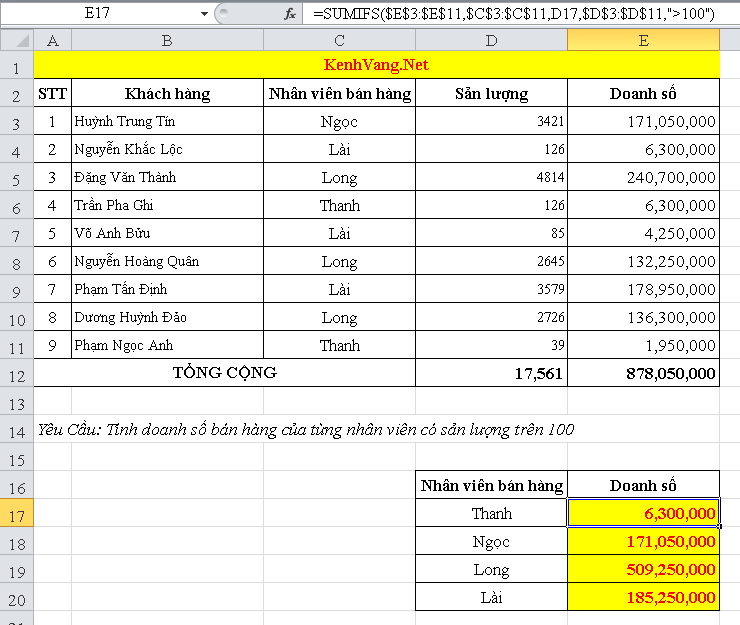The image size is (740, 625).
Task: Select the value 85 cell
Action: pyautogui.click(x=491, y=233)
